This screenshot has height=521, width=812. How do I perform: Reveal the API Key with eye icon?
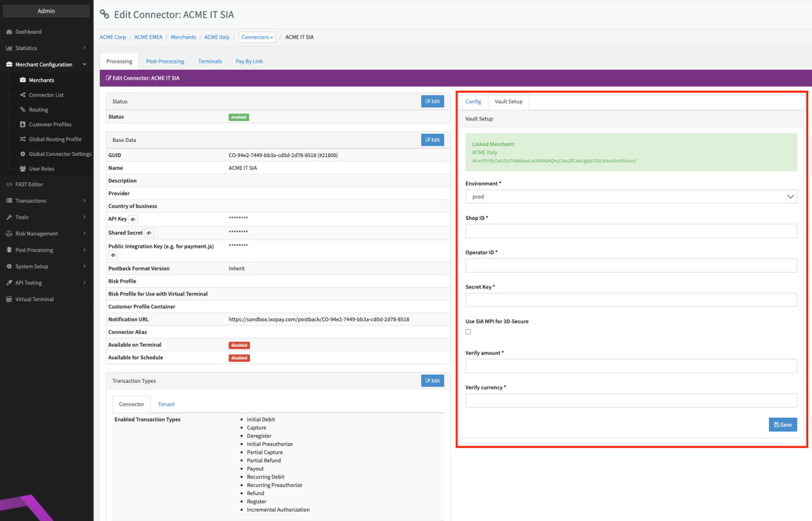pyautogui.click(x=133, y=219)
